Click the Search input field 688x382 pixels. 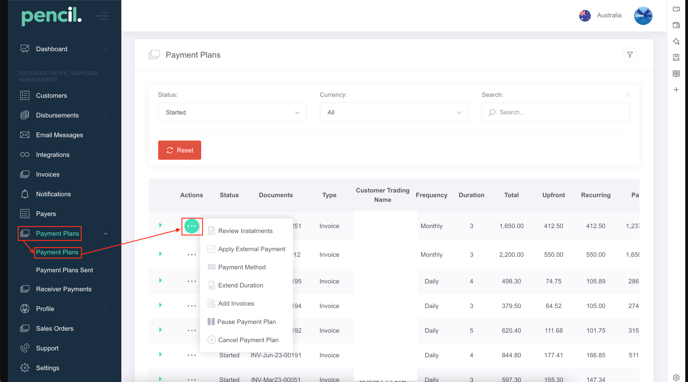click(x=555, y=112)
